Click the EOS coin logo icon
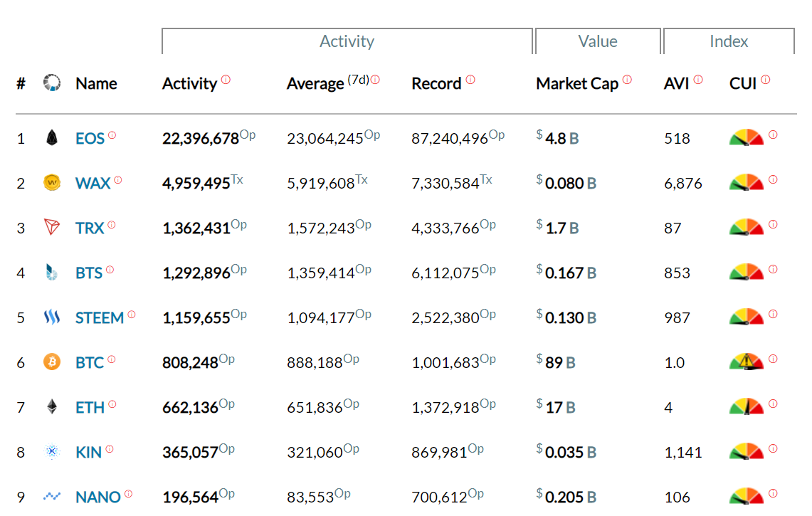The image size is (812, 516). pos(51,138)
